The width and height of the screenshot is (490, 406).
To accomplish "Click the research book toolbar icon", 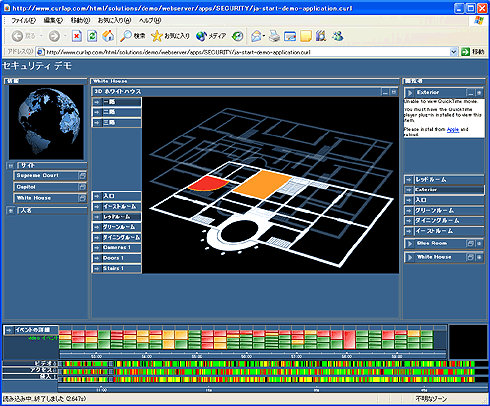I will (321, 36).
